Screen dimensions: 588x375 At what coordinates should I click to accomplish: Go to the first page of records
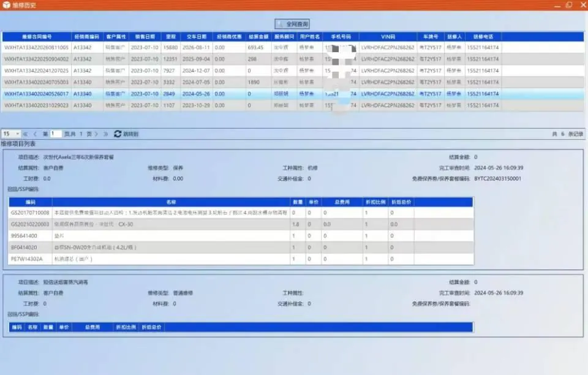(26, 134)
